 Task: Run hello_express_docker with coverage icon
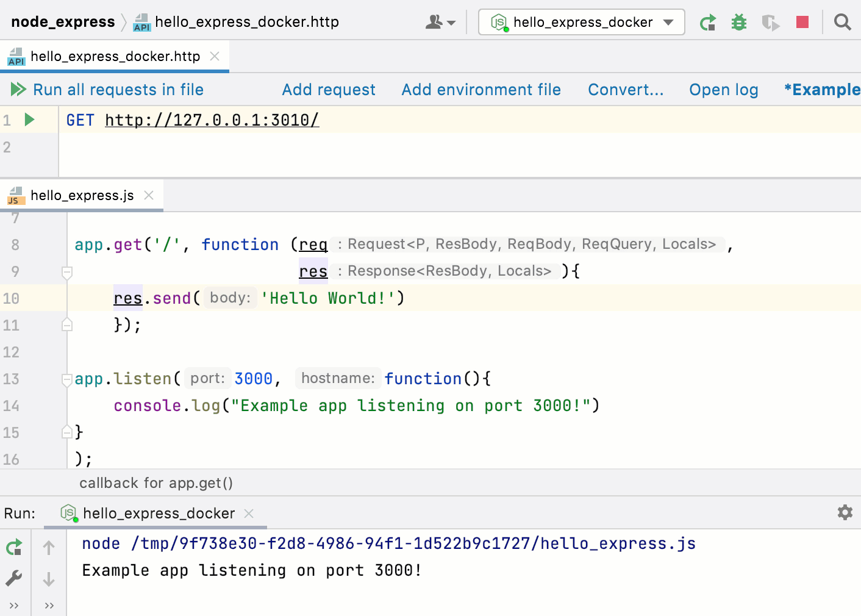click(770, 22)
